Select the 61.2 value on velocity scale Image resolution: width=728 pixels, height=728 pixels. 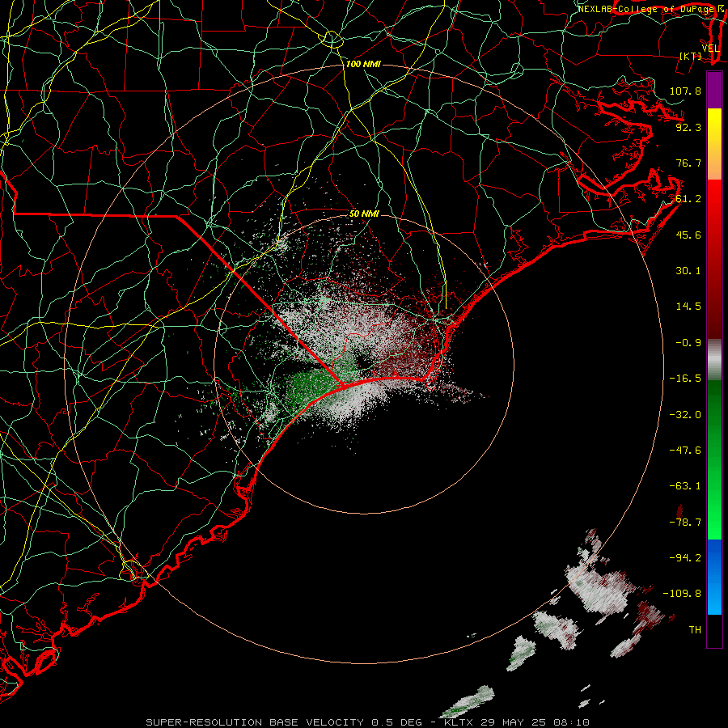pyautogui.click(x=688, y=199)
